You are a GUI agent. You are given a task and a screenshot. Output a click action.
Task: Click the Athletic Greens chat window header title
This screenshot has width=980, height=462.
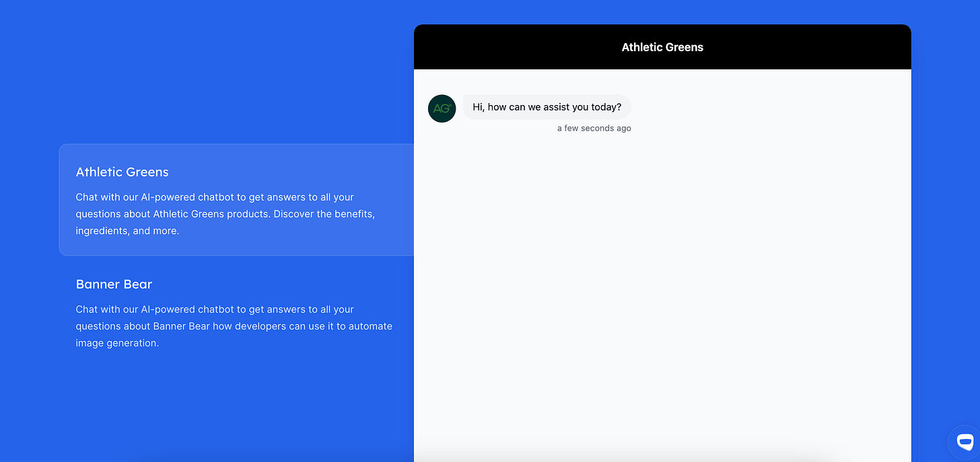[x=662, y=47]
